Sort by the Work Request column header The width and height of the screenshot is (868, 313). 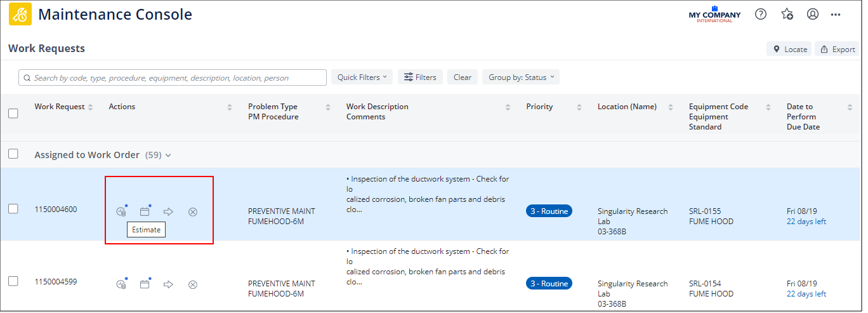(59, 107)
